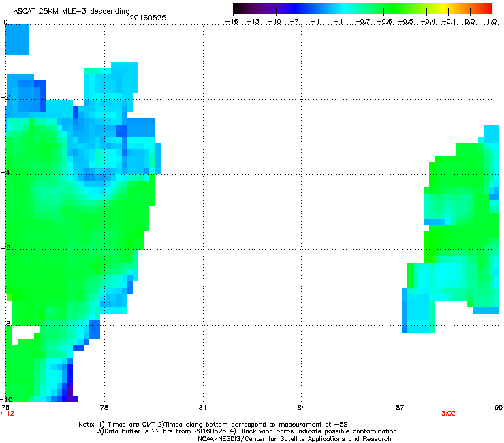
Task: Select the colorbar tick label "-13"
Action: click(x=253, y=22)
